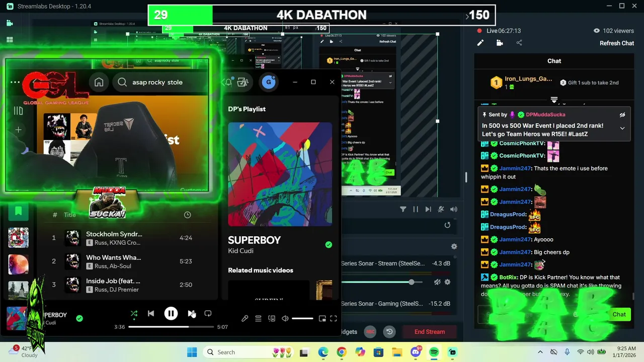The image size is (644, 362).
Task: Click End Stream button
Action: (x=430, y=332)
